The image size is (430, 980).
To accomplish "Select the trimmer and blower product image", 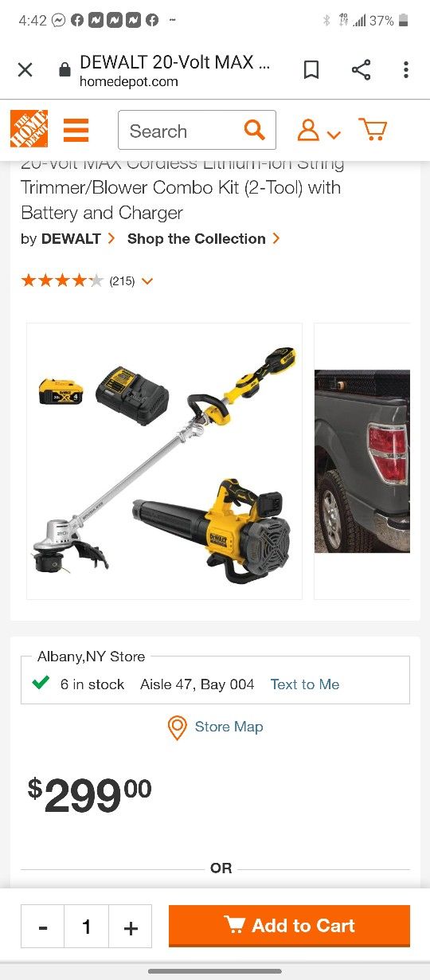I will click(164, 461).
